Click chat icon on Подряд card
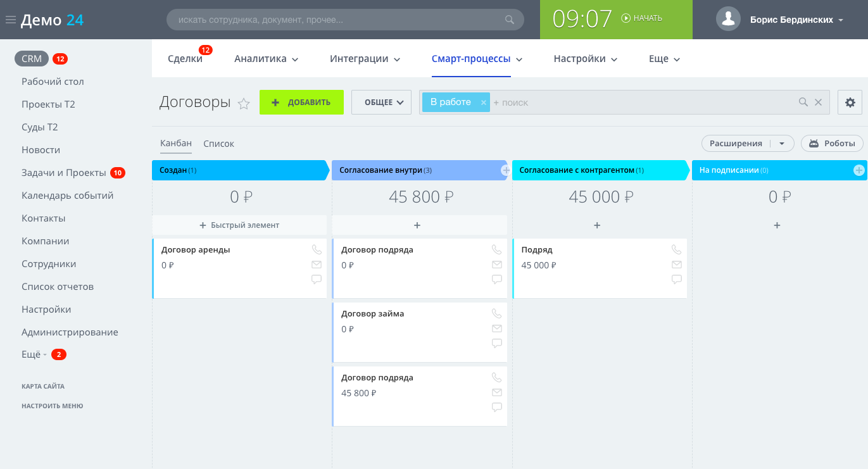 [x=677, y=279]
